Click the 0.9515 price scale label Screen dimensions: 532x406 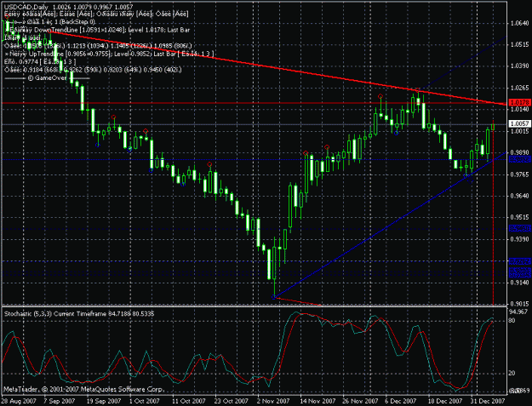519,217
